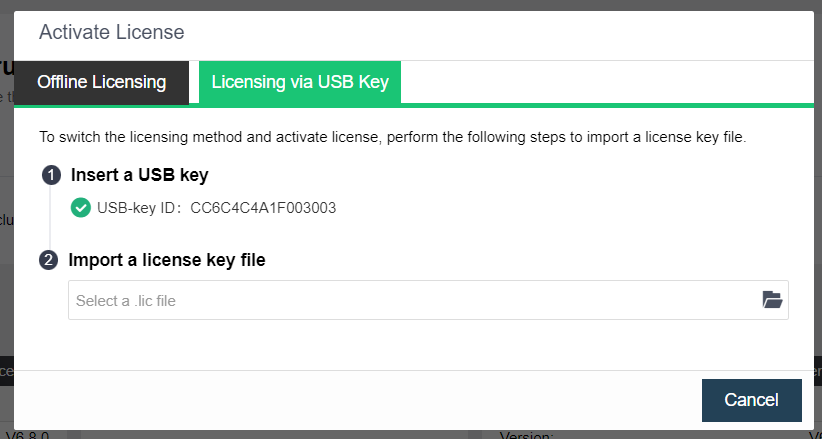Click the step 1 number badge

point(50,176)
